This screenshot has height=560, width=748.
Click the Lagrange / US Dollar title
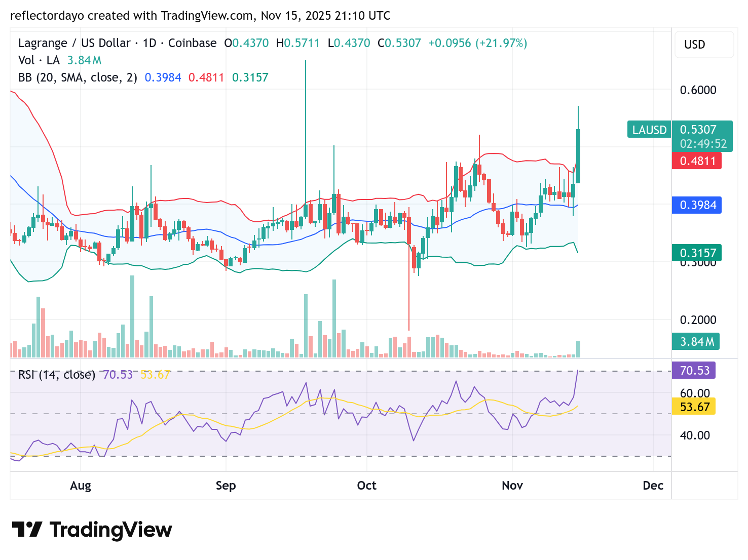(74, 43)
